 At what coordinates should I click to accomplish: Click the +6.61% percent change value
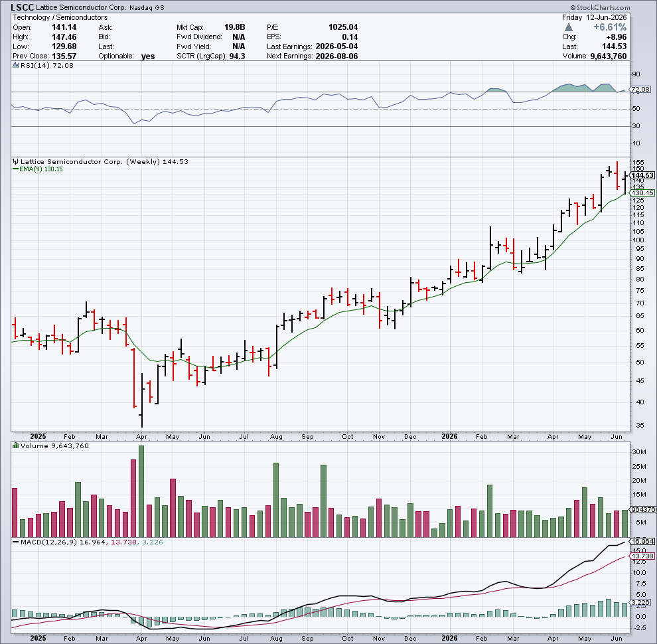[610, 27]
